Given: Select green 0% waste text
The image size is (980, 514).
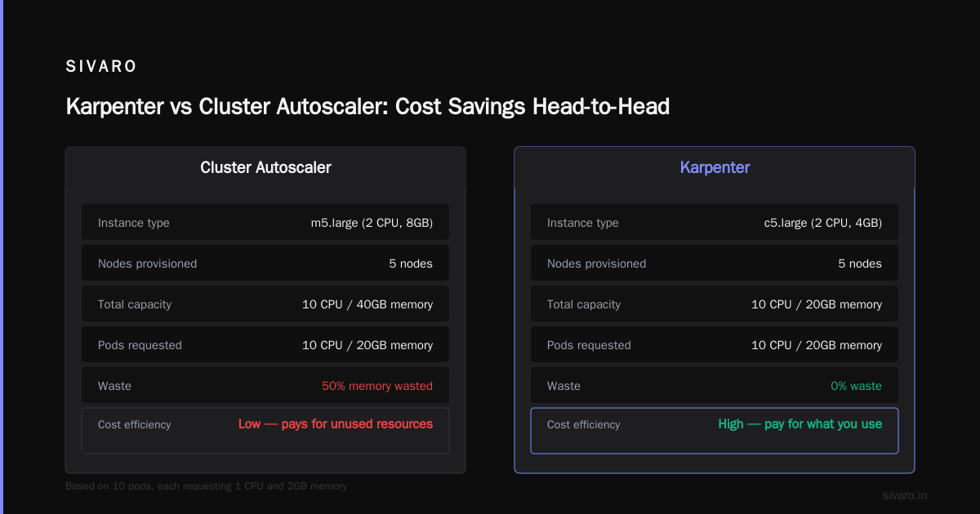Looking at the screenshot, I should [x=857, y=386].
